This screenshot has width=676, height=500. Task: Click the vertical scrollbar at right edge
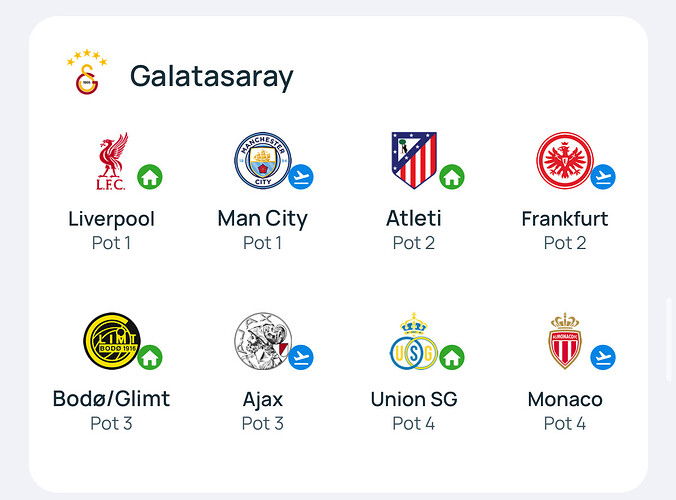click(x=669, y=341)
